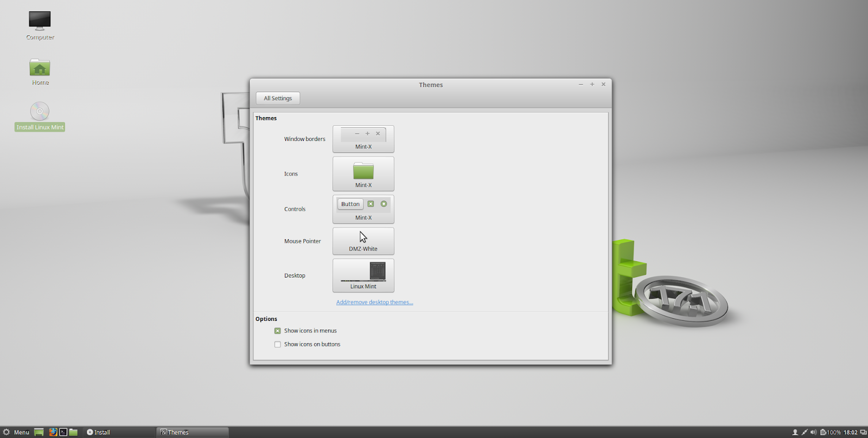Choose Icons theme Mint-X

[363, 173]
